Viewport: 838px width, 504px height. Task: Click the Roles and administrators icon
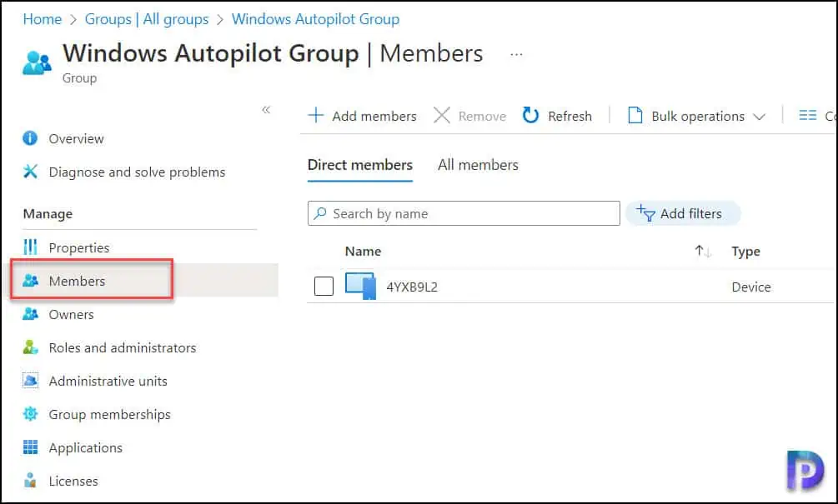coord(30,347)
